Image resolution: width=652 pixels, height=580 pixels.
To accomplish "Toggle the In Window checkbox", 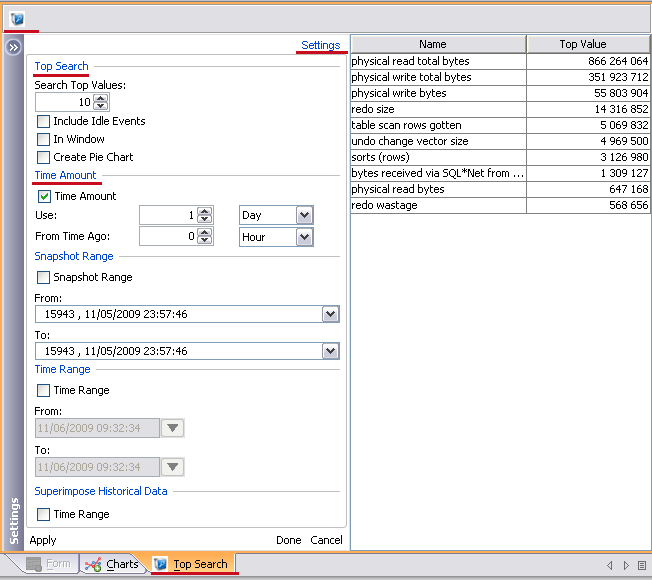I will coord(44,139).
